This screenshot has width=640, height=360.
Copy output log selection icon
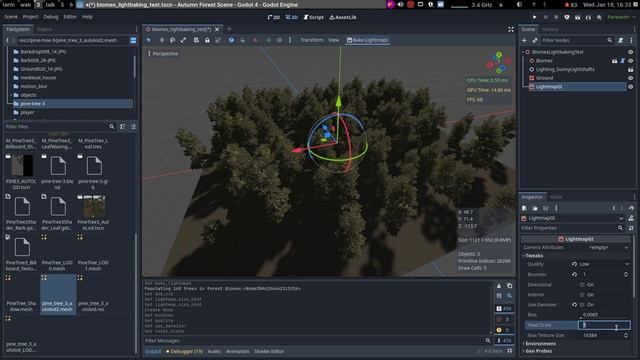click(509, 286)
